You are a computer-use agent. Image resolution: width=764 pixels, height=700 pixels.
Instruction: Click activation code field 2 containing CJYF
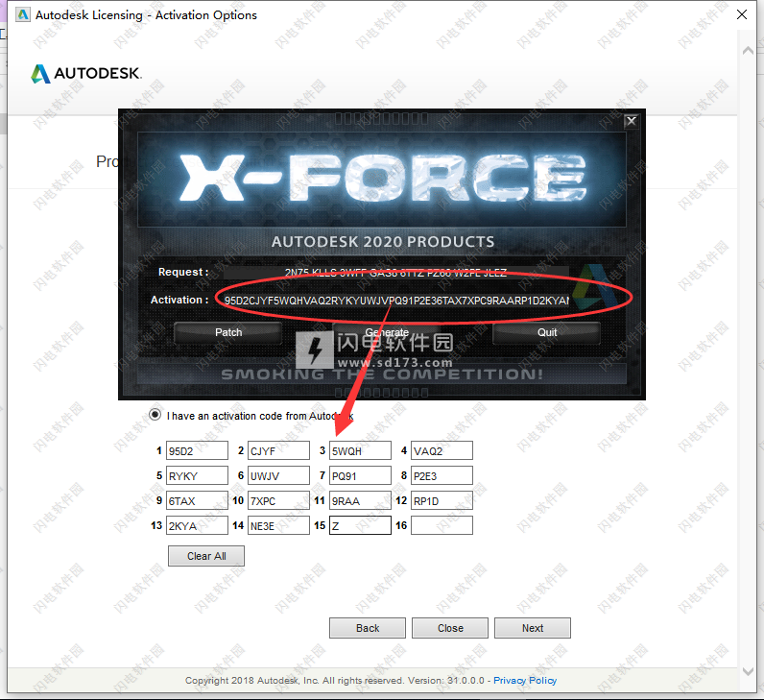coord(278,450)
